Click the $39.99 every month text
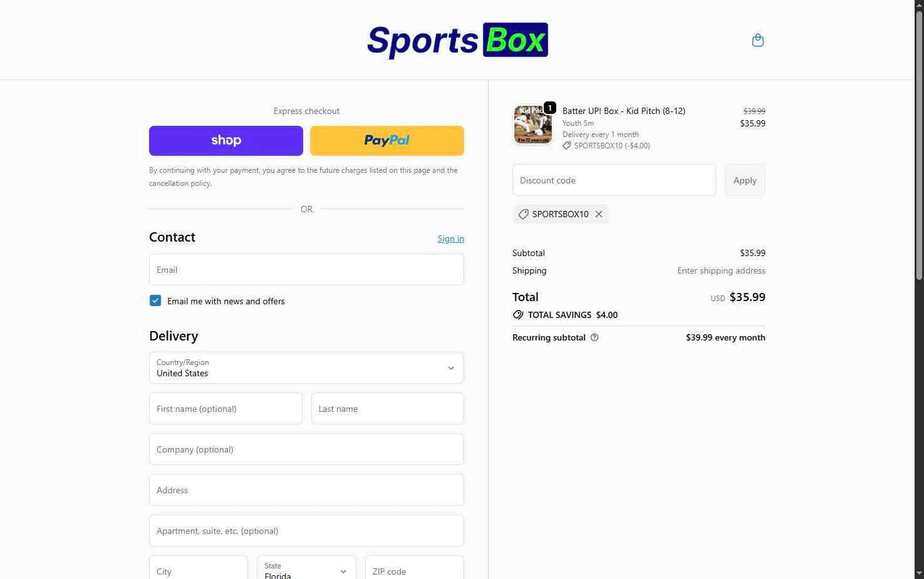This screenshot has width=924, height=579. tap(725, 337)
